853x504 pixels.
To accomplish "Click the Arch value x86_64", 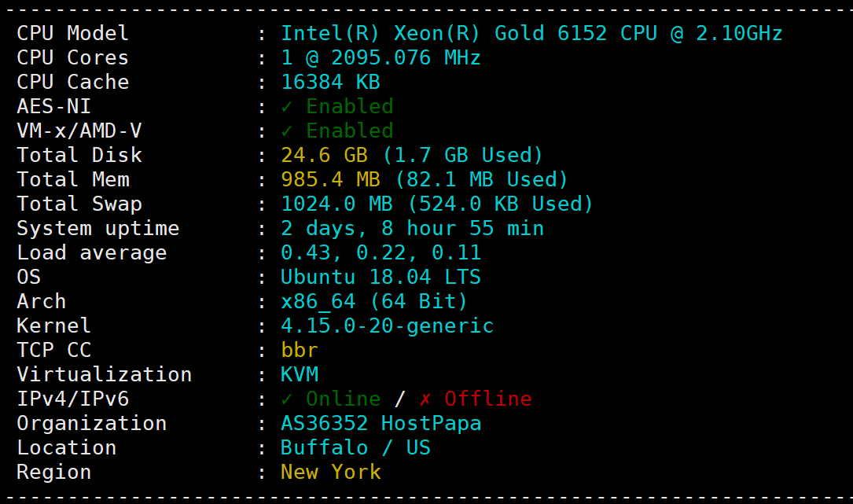I will click(318, 301).
